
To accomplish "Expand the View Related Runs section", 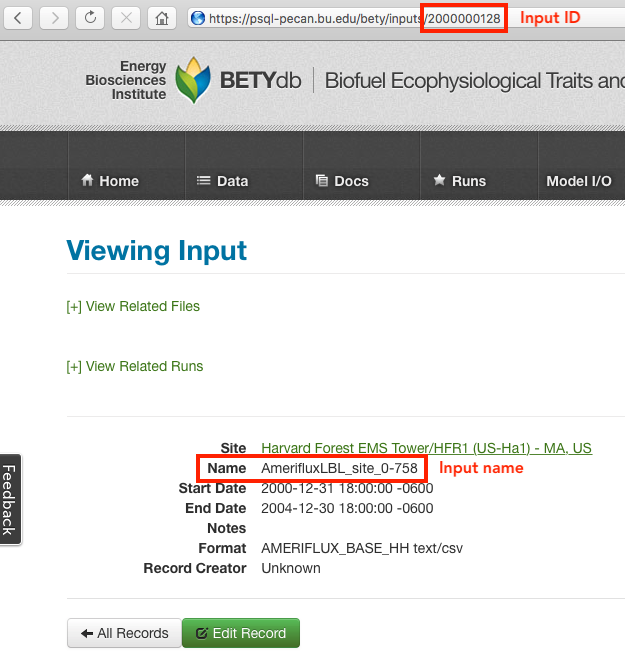I will [135, 366].
